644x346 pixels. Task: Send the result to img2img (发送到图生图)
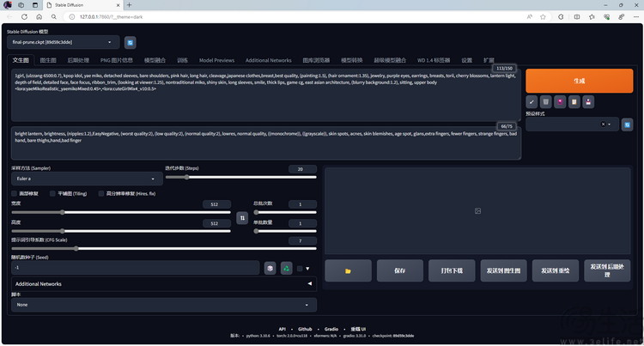point(503,271)
